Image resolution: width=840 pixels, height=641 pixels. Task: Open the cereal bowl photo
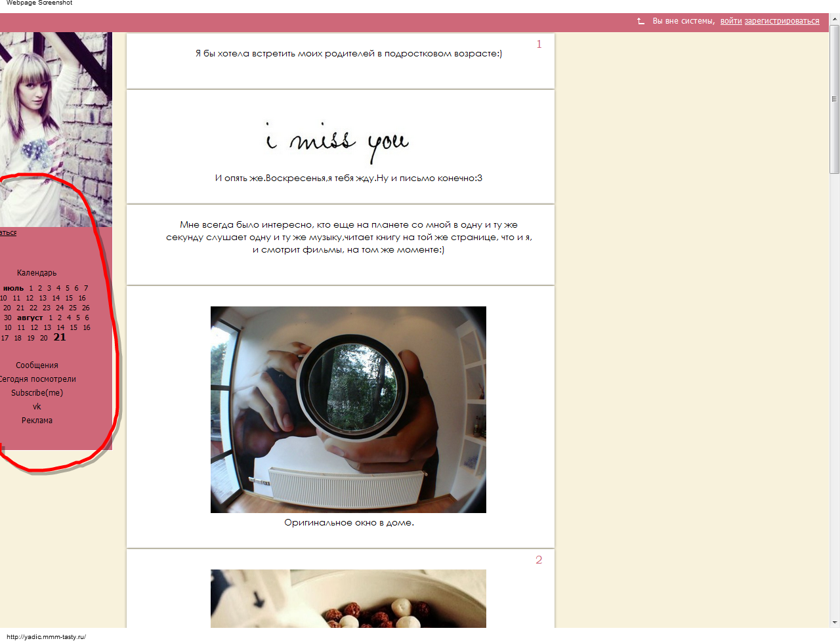tap(348, 598)
